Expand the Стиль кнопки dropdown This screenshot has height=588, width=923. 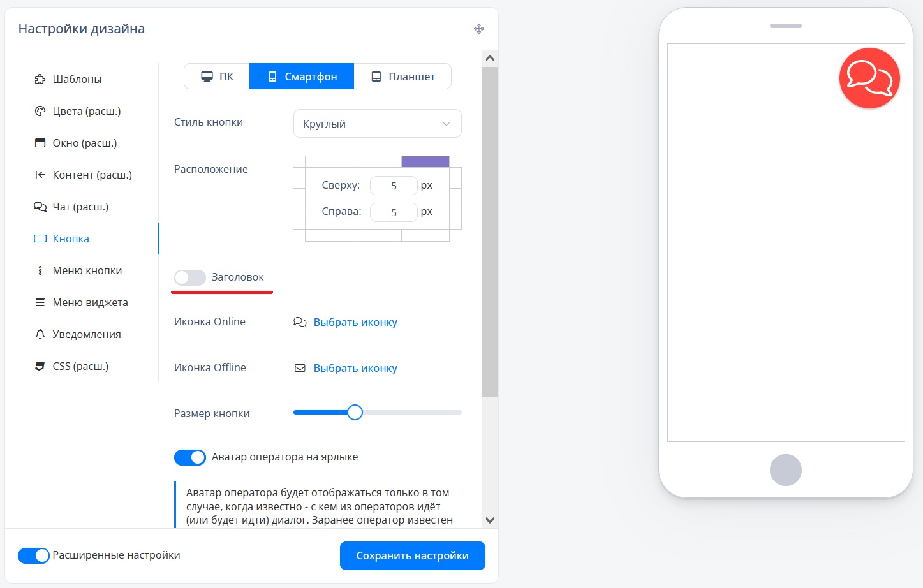(x=377, y=124)
